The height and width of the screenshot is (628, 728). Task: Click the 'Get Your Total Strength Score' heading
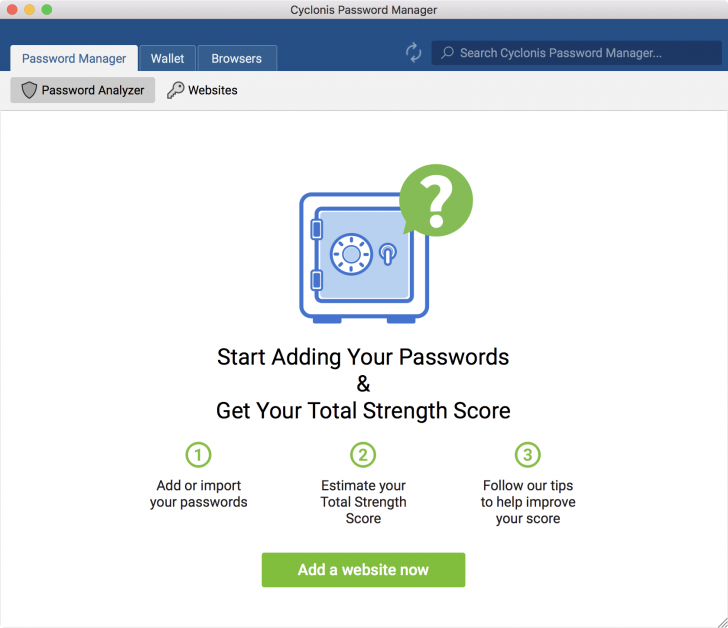click(363, 411)
